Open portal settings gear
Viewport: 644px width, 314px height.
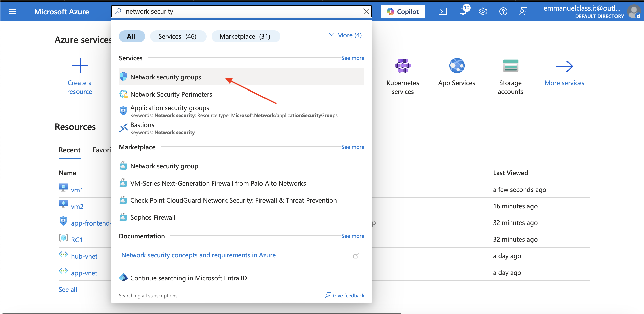(x=483, y=12)
